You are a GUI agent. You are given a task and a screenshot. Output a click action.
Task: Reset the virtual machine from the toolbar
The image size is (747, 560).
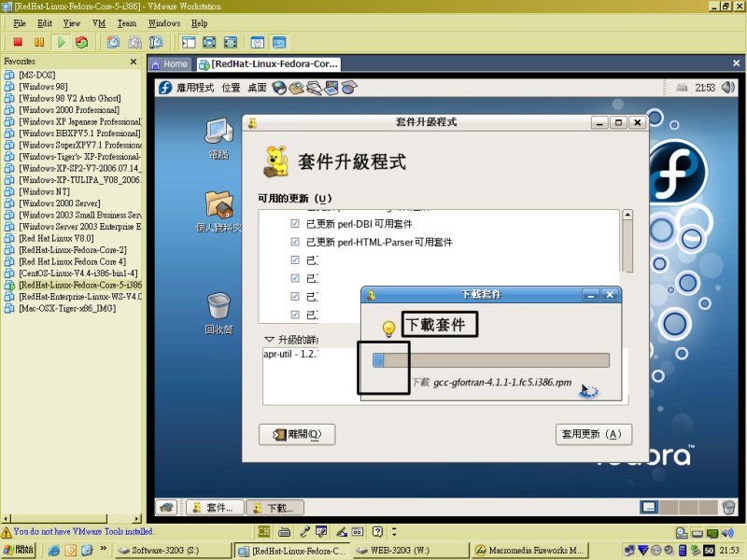(x=82, y=42)
